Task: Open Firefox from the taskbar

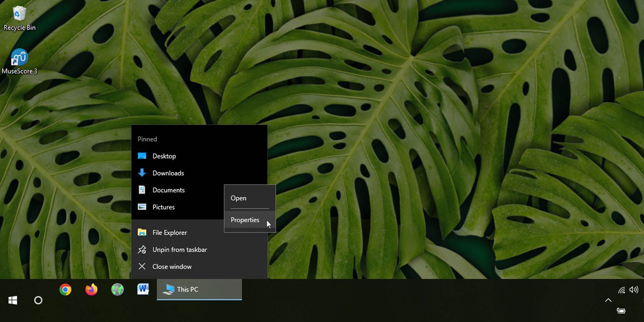Action: tap(91, 290)
